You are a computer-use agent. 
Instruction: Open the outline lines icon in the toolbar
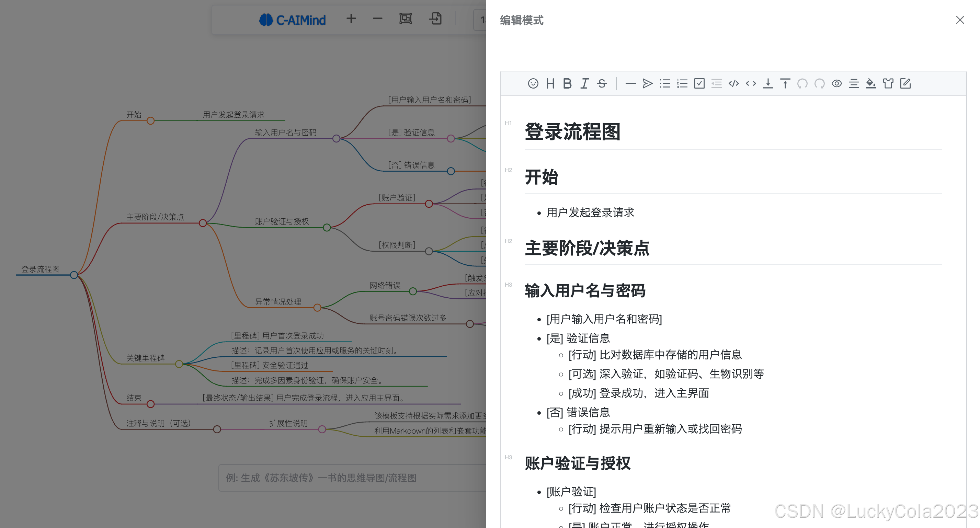pos(854,83)
